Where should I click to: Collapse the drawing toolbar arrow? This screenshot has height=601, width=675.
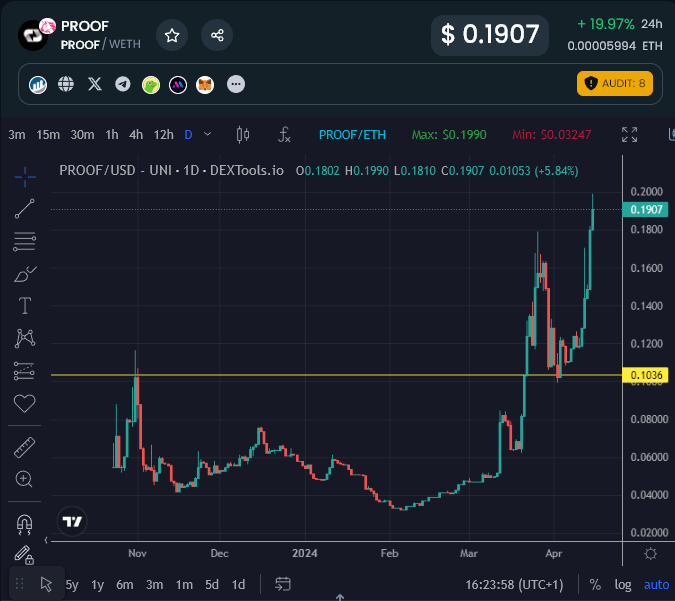[x=46, y=540]
